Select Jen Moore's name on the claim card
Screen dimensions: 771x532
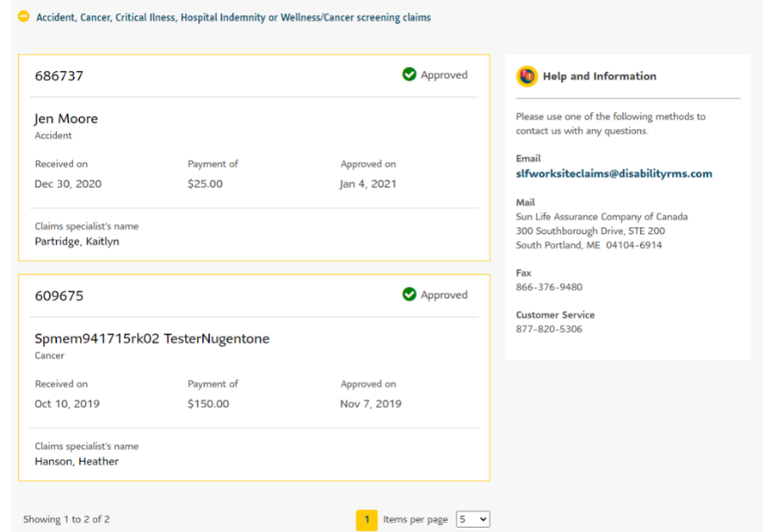66,118
